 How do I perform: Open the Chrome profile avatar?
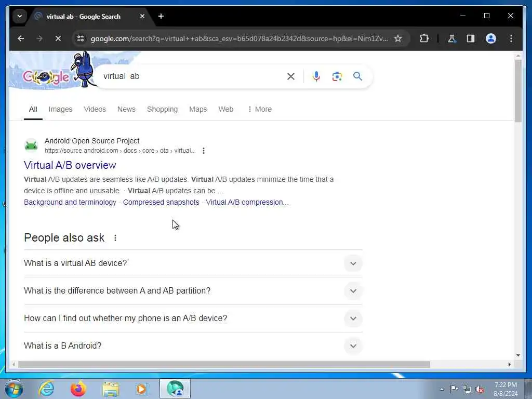(491, 38)
